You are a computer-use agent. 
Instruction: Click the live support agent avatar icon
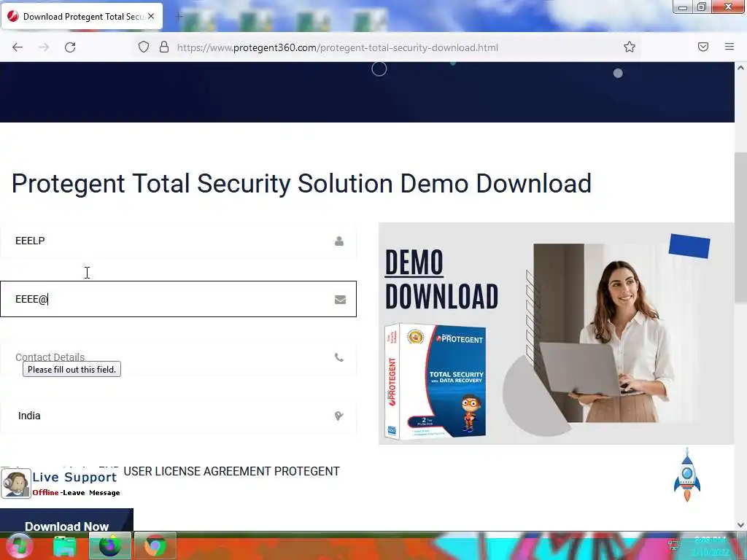pyautogui.click(x=16, y=484)
